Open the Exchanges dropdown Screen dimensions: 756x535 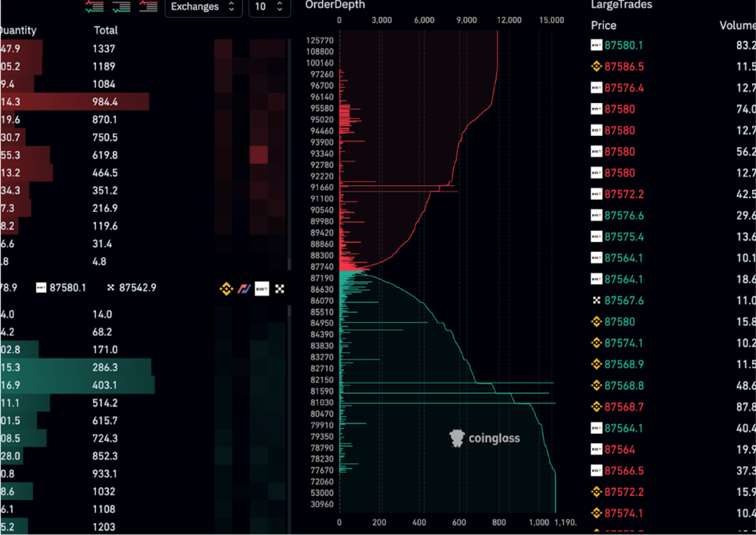pos(203,6)
